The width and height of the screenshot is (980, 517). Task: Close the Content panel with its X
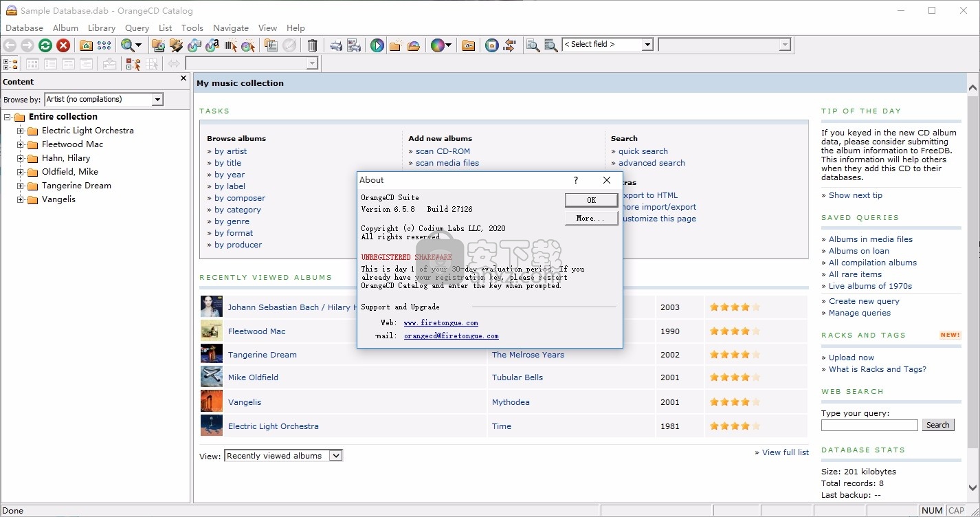(183, 78)
